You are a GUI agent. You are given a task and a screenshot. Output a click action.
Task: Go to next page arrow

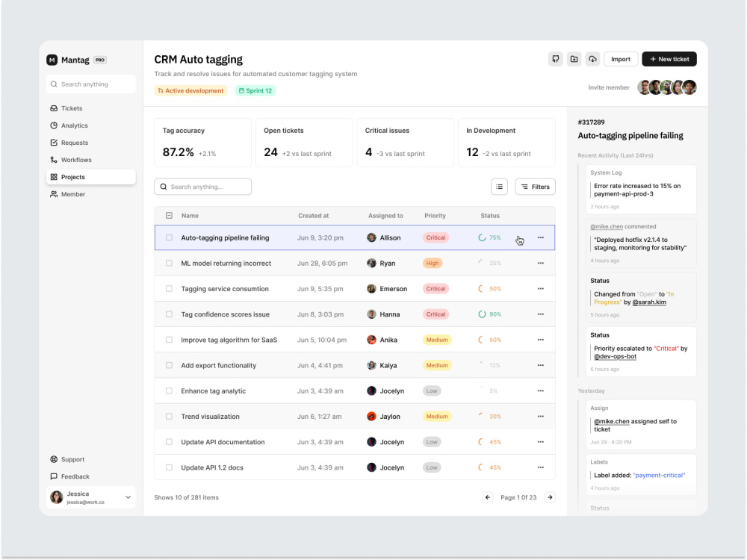pos(550,497)
